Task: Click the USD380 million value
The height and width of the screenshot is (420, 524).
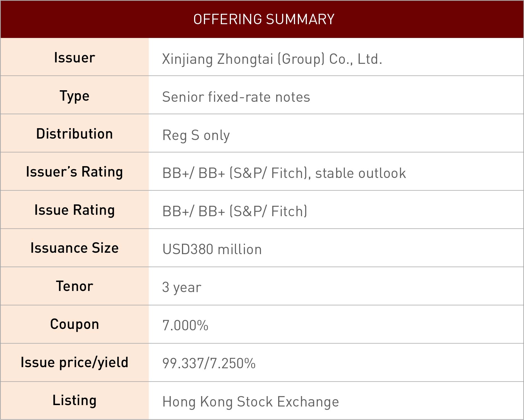Action: click(212, 250)
